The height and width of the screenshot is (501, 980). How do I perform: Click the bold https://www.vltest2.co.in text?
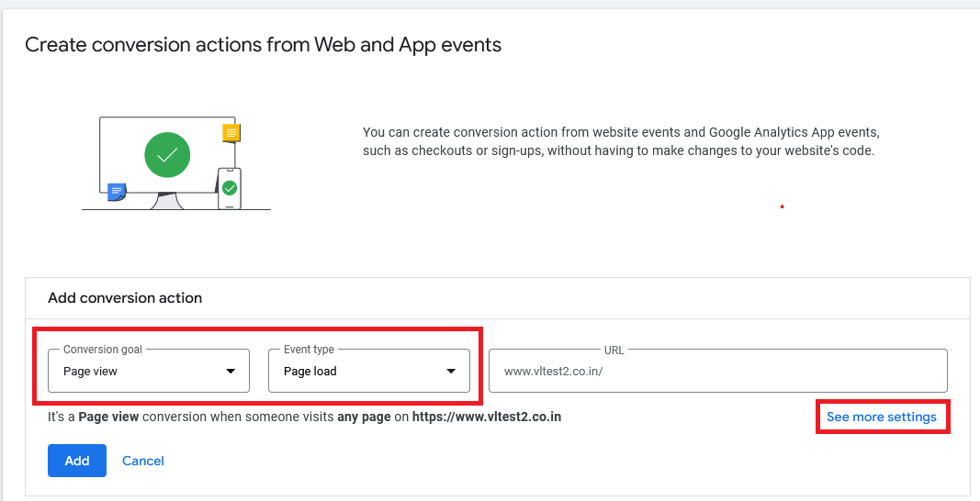(x=487, y=417)
